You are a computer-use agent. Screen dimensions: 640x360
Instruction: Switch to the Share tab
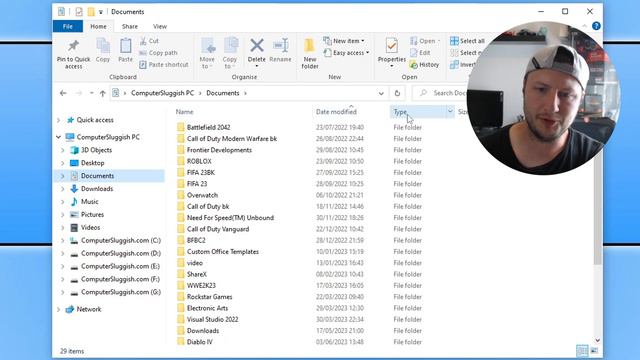click(x=130, y=27)
